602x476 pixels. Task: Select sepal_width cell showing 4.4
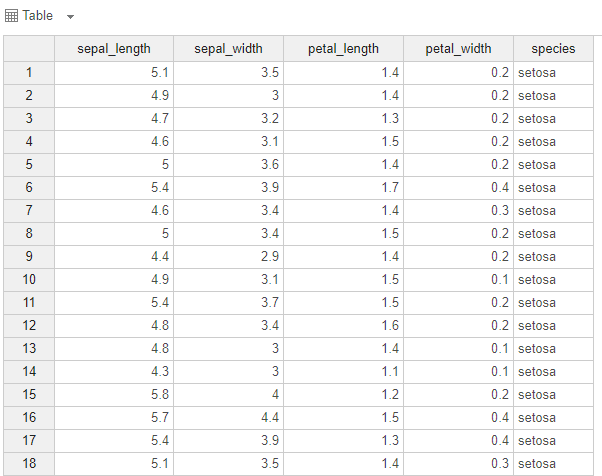click(x=228, y=417)
